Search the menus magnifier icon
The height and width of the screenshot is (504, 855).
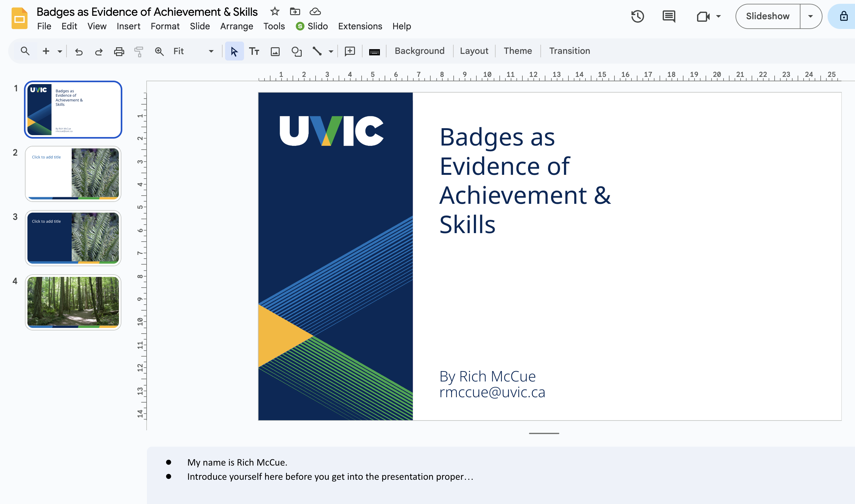25,51
